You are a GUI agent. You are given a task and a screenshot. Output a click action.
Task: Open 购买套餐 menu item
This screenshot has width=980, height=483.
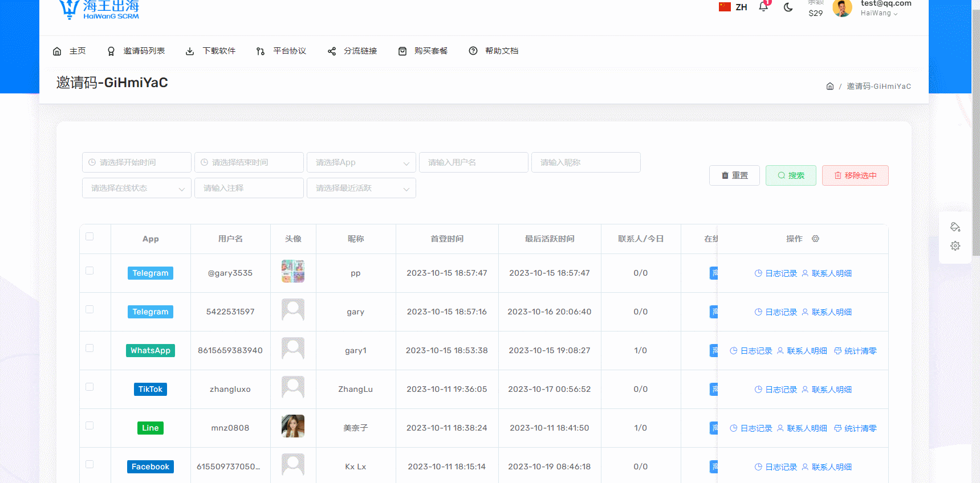point(422,51)
